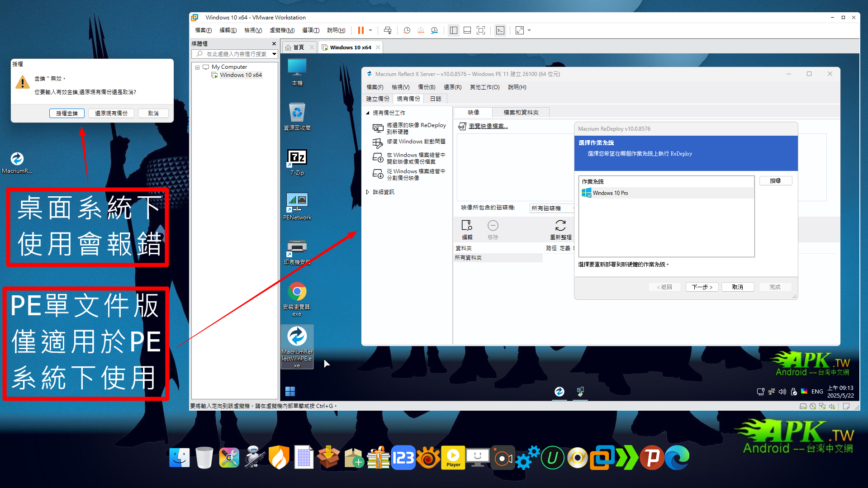Viewport: 868px width, 488px height.
Task: Open VMware 虛擬機(M) menu
Action: coord(282,30)
